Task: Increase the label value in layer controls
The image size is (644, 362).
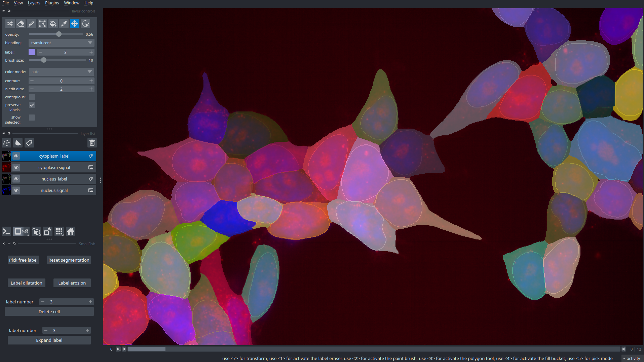Action: pyautogui.click(x=91, y=52)
